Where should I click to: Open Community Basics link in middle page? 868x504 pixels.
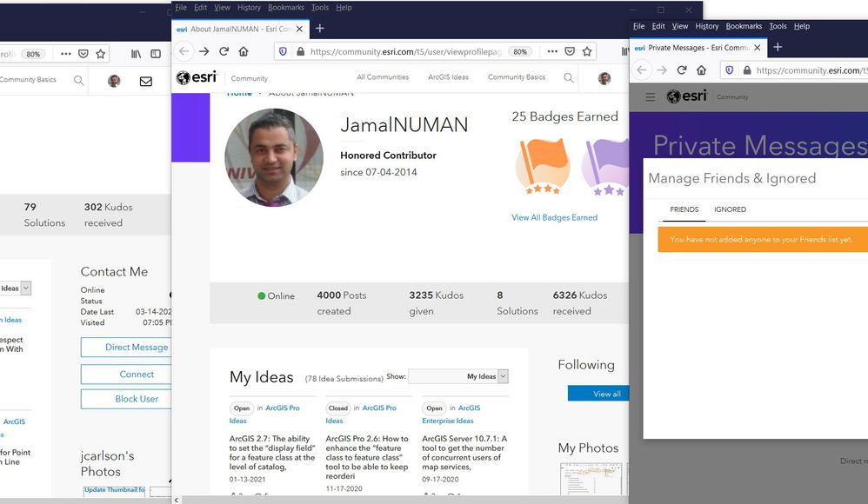(x=517, y=76)
